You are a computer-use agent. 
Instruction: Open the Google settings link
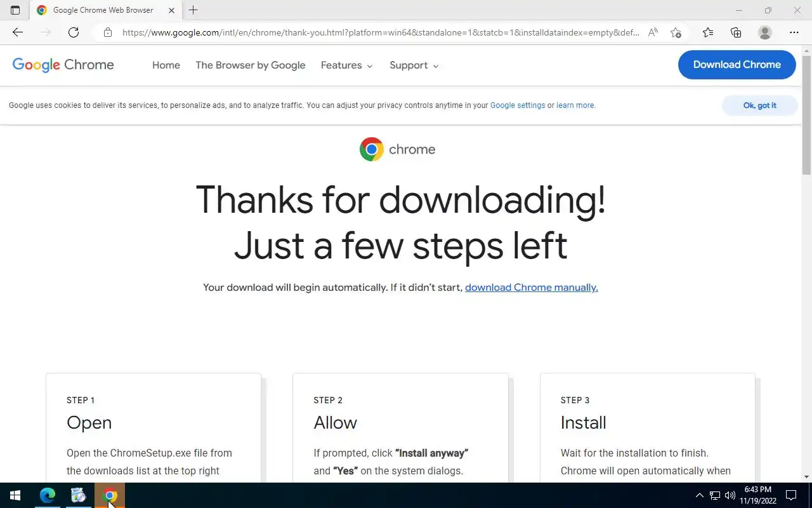[x=518, y=105]
